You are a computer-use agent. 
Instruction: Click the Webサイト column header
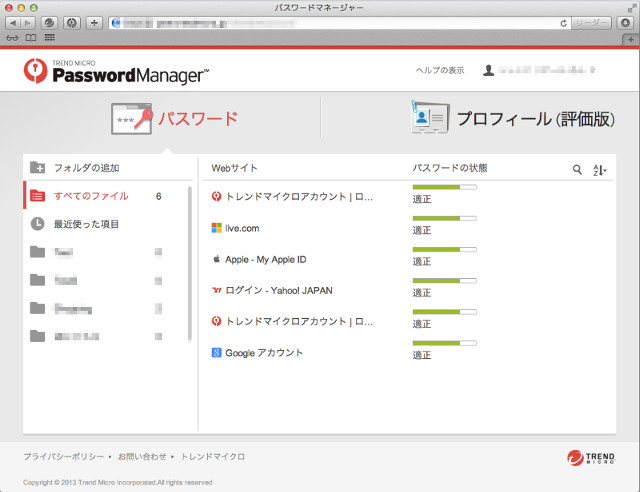coord(234,168)
